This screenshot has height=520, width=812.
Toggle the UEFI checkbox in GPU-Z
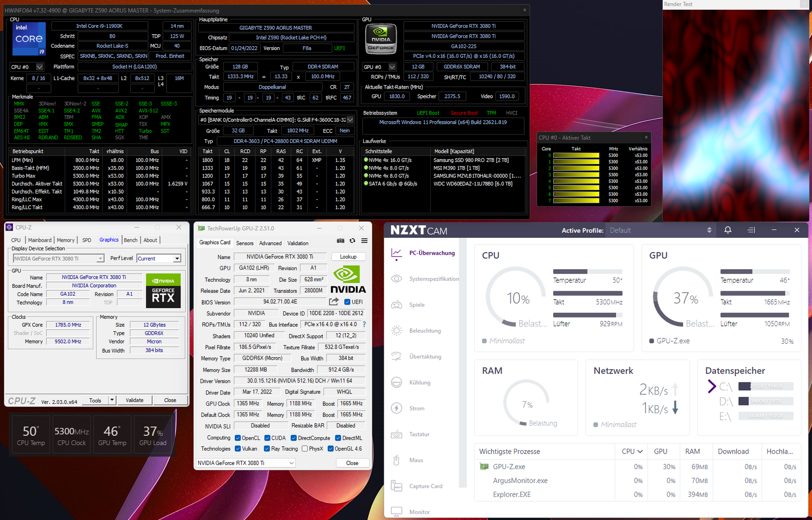pyautogui.click(x=347, y=302)
